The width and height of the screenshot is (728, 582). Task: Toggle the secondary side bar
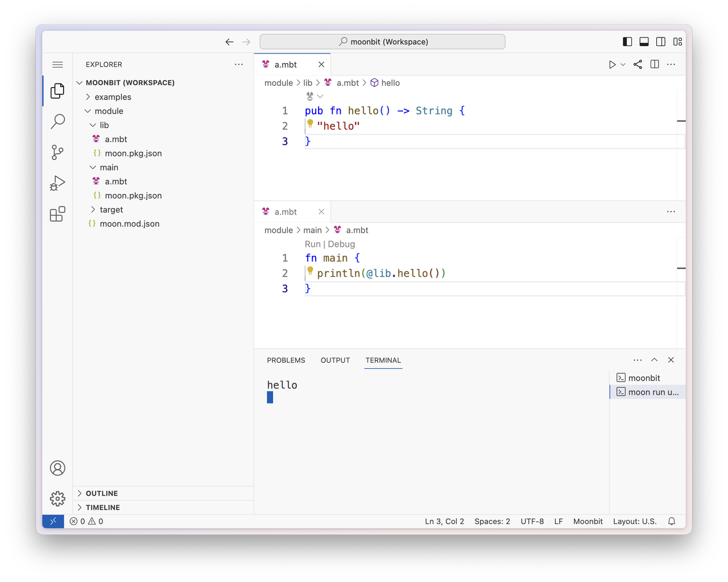tap(661, 42)
